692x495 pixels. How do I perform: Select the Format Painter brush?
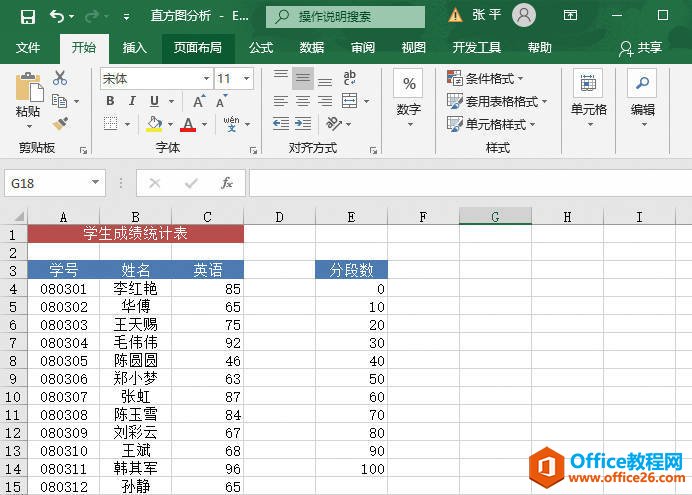[60, 124]
